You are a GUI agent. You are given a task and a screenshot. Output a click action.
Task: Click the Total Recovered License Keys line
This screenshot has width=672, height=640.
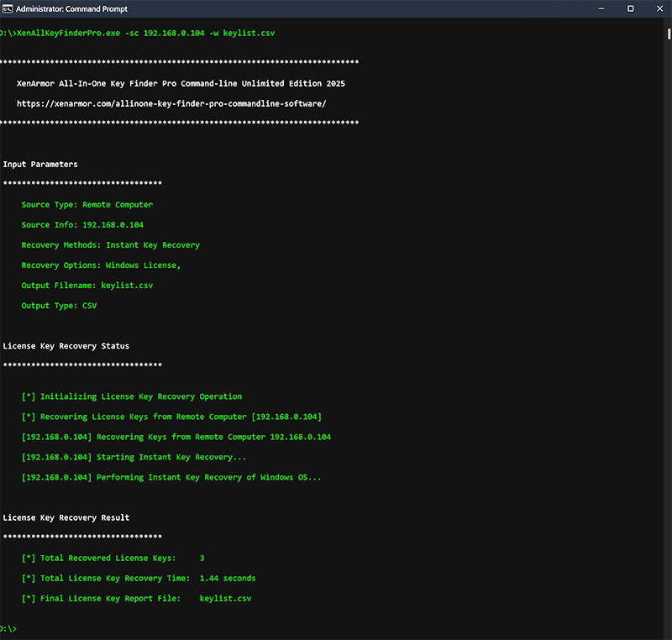pyautogui.click(x=113, y=559)
